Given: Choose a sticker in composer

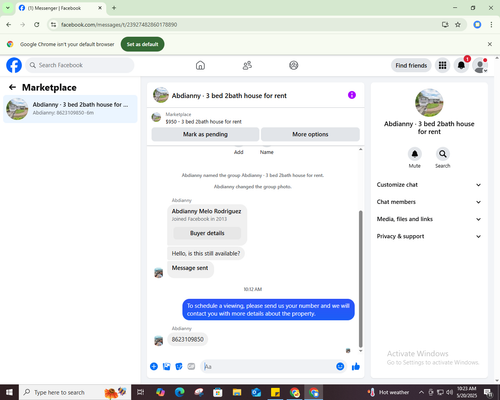Looking at the screenshot, I should (x=179, y=367).
